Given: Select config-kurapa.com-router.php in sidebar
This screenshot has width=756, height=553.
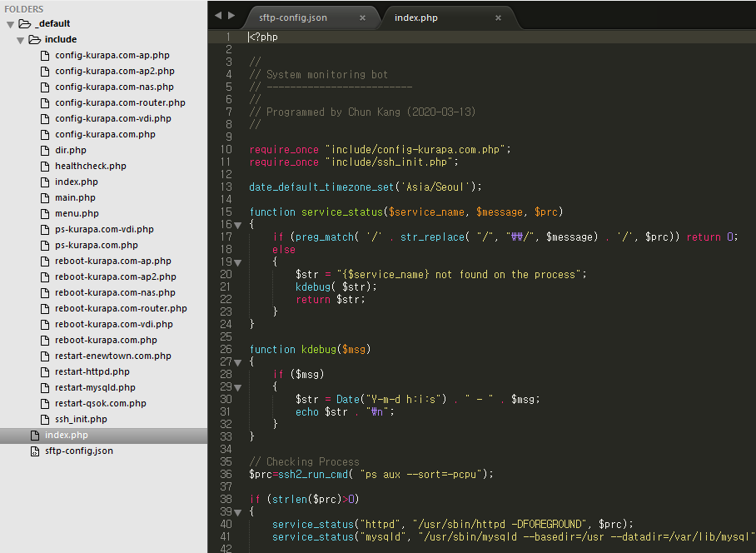Looking at the screenshot, I should [120, 102].
